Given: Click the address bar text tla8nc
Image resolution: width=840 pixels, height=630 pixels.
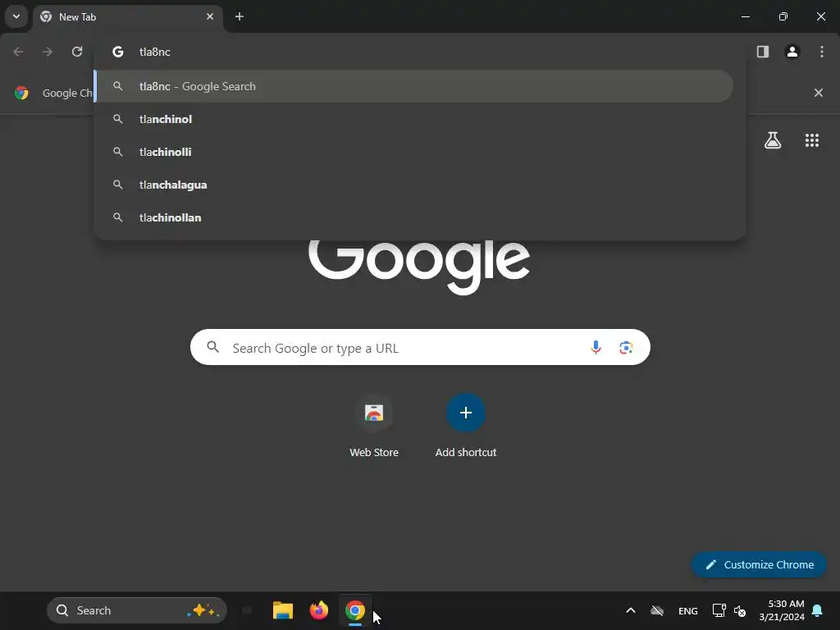Looking at the screenshot, I should point(155,52).
